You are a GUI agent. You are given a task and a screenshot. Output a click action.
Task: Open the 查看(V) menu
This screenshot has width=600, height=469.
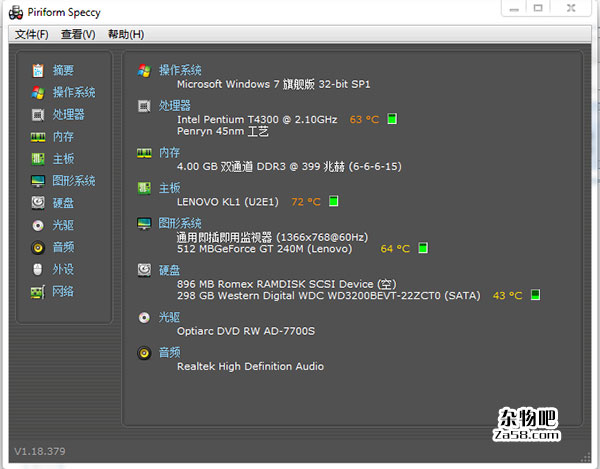point(78,34)
